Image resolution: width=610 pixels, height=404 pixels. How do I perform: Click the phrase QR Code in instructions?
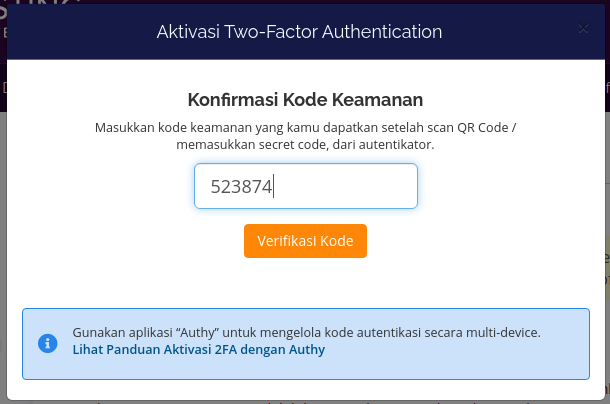(x=482, y=128)
